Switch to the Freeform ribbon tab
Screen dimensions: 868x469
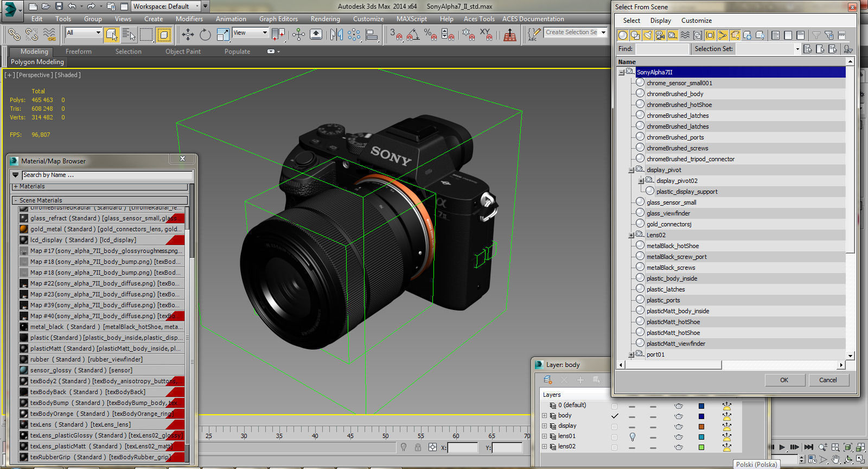pyautogui.click(x=79, y=52)
